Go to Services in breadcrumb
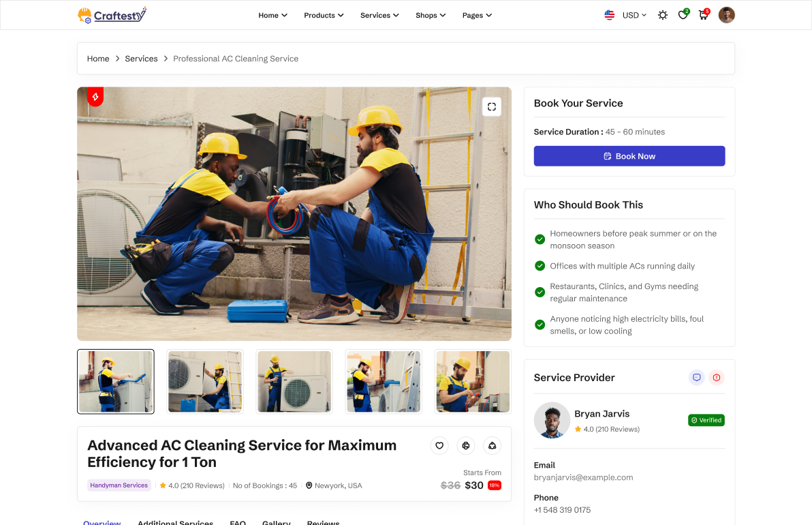The image size is (812, 525). point(142,59)
